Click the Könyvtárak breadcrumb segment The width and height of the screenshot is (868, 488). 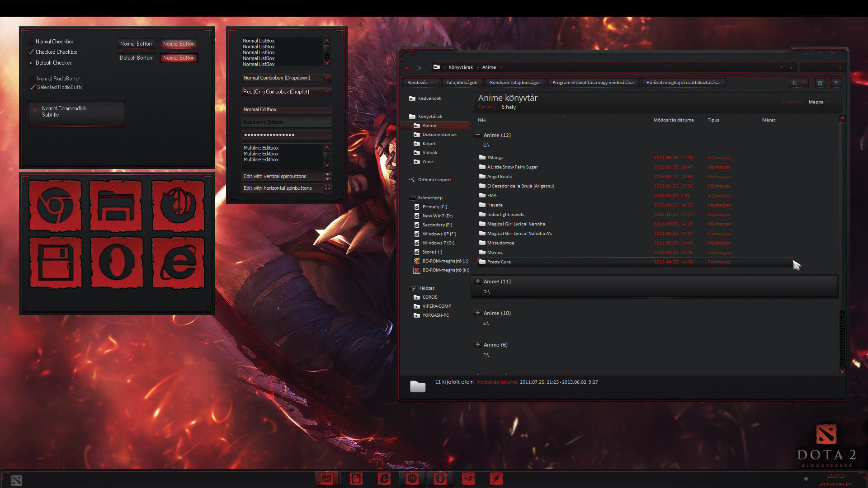pyautogui.click(x=461, y=67)
